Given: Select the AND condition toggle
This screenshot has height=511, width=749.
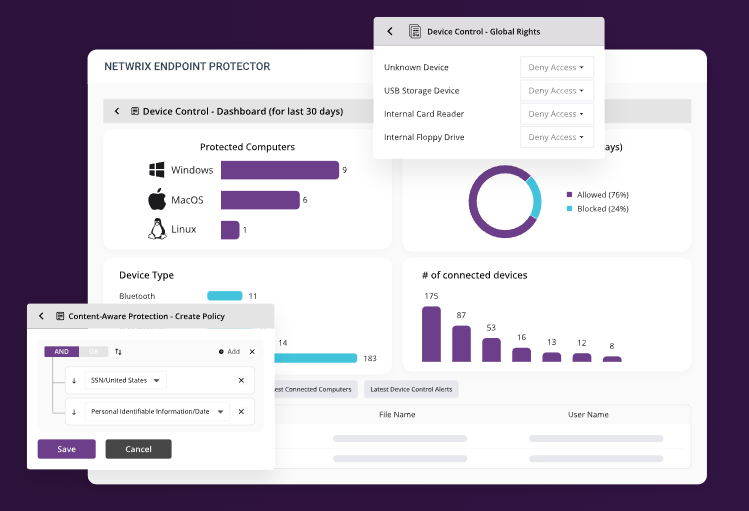Looking at the screenshot, I should tap(60, 352).
